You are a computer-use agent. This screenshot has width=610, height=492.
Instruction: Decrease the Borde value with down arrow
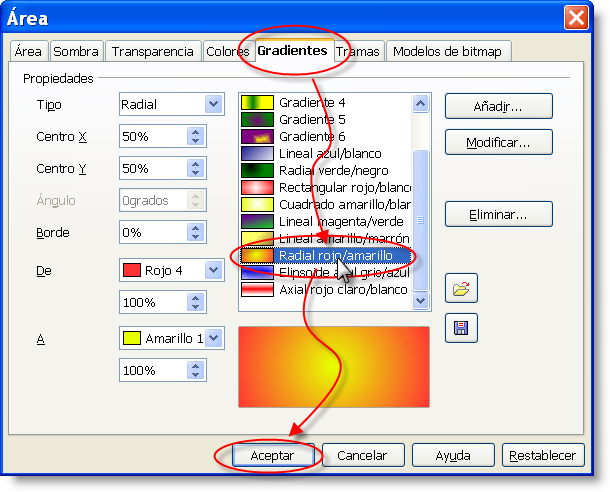click(x=196, y=238)
